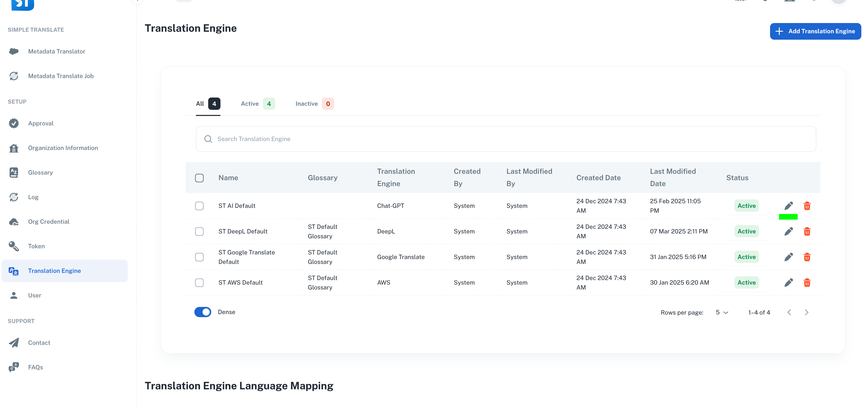Screen dimensions: 868x407
Task: Edit the ST AI Default engine
Action: click(x=788, y=206)
